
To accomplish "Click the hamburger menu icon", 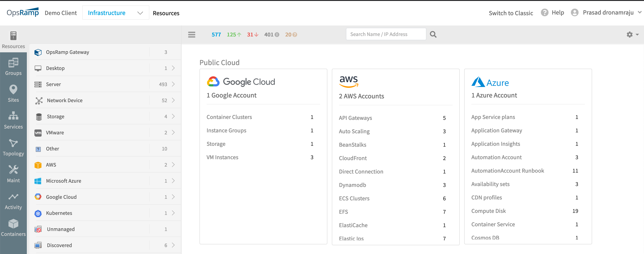I will [192, 34].
